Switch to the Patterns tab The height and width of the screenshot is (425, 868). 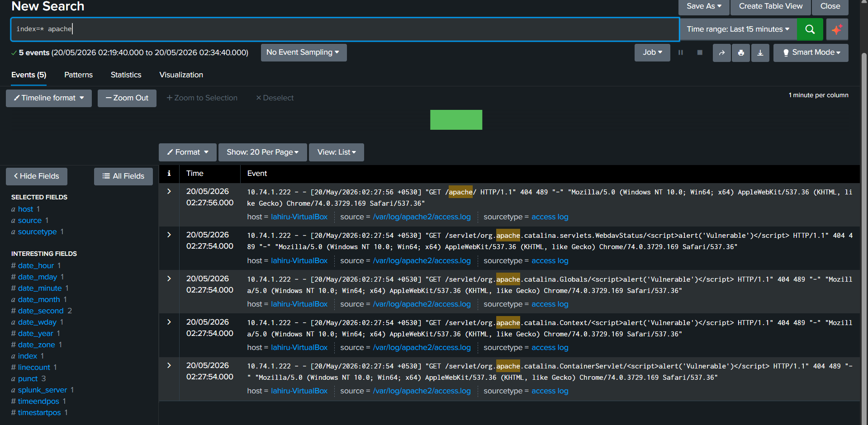click(78, 75)
